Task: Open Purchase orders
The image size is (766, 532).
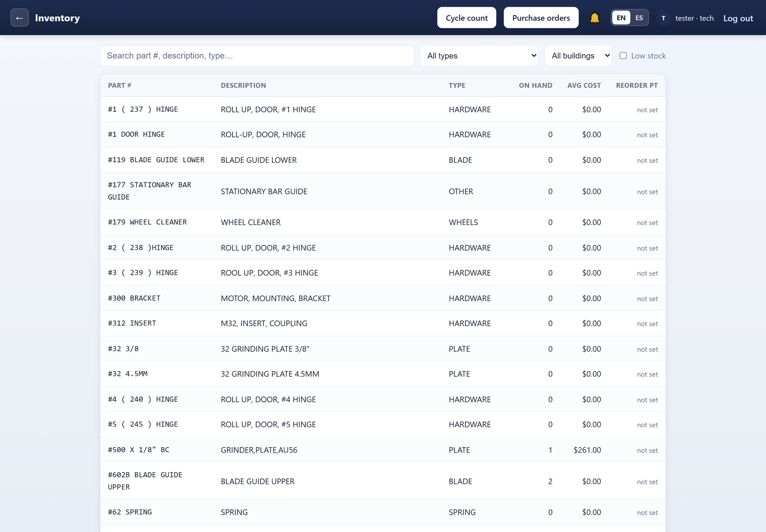Action: pyautogui.click(x=541, y=18)
